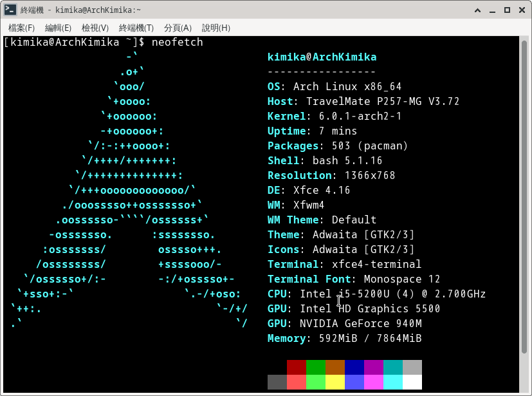Viewport: 532px width, 396px height.
Task: Open the 分頁(A) menu
Action: point(178,28)
